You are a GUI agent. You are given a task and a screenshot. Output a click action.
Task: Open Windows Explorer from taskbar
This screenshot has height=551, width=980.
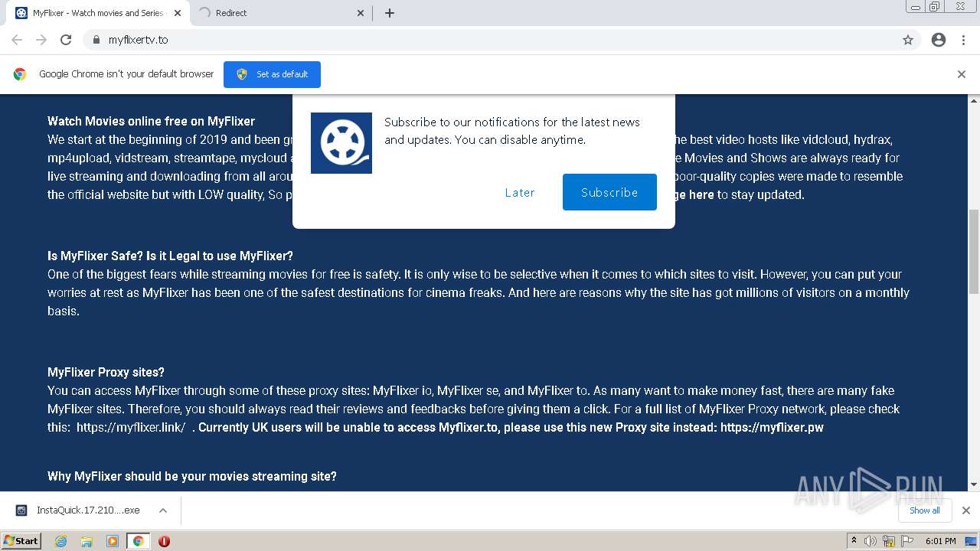pos(87,541)
